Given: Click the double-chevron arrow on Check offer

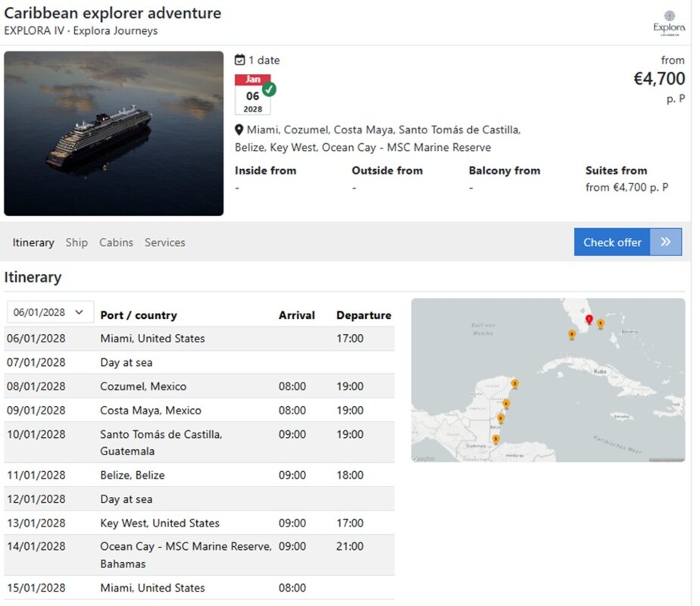Looking at the screenshot, I should tap(666, 242).
